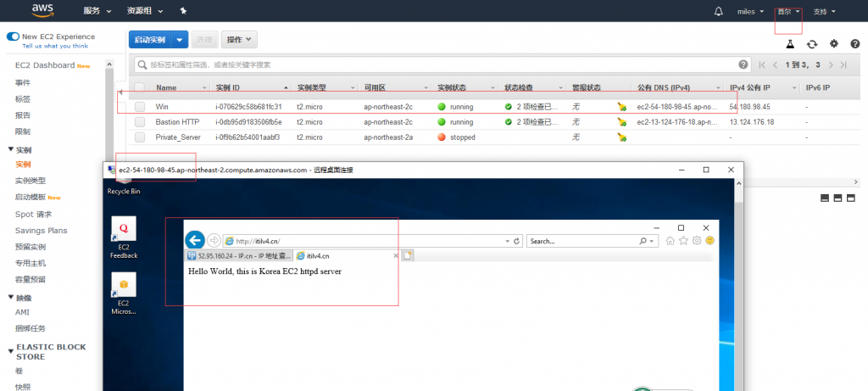Collapse the sidebar with the arrow handle
Viewport: 868px width, 391px height.
point(121,92)
